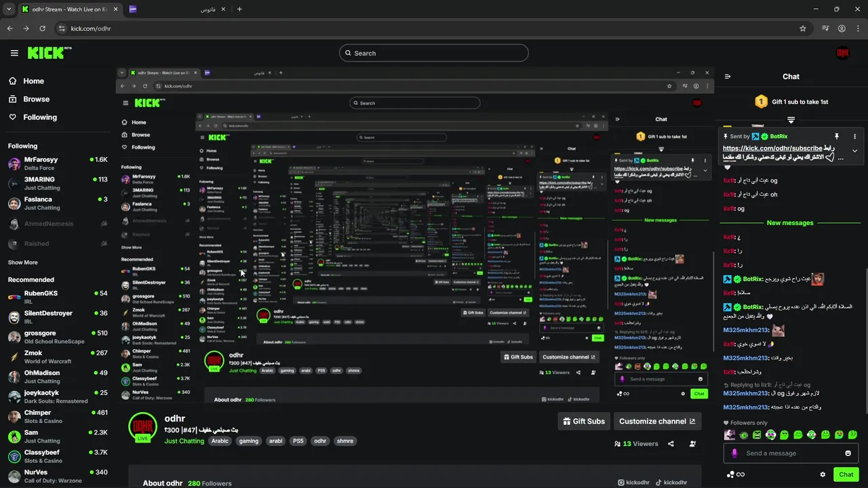Expand the pinned message chevron

[854, 151]
